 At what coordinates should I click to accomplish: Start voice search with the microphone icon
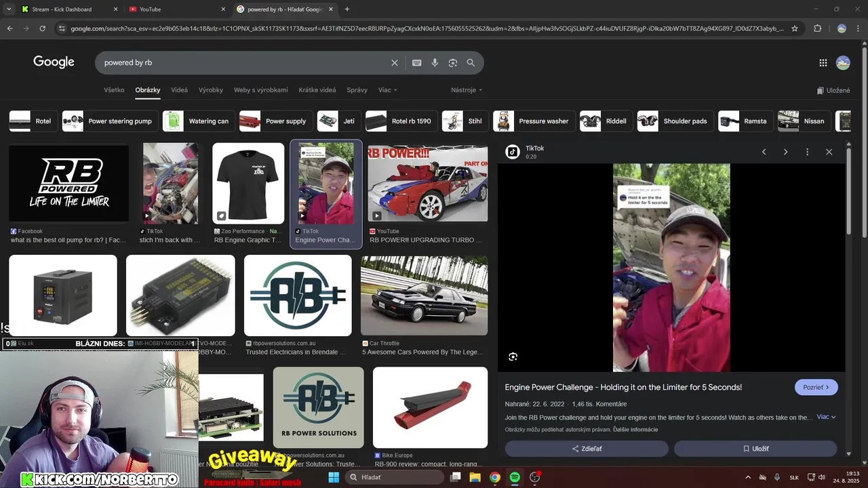coord(435,62)
